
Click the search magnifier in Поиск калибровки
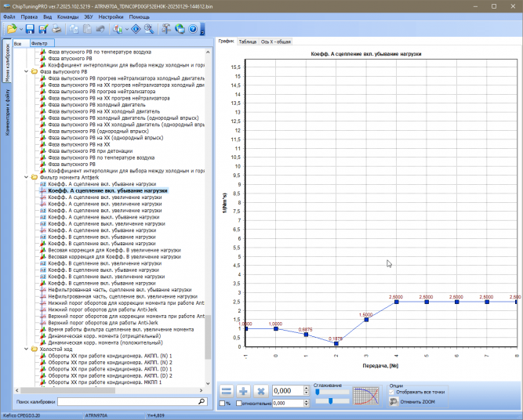(202, 401)
